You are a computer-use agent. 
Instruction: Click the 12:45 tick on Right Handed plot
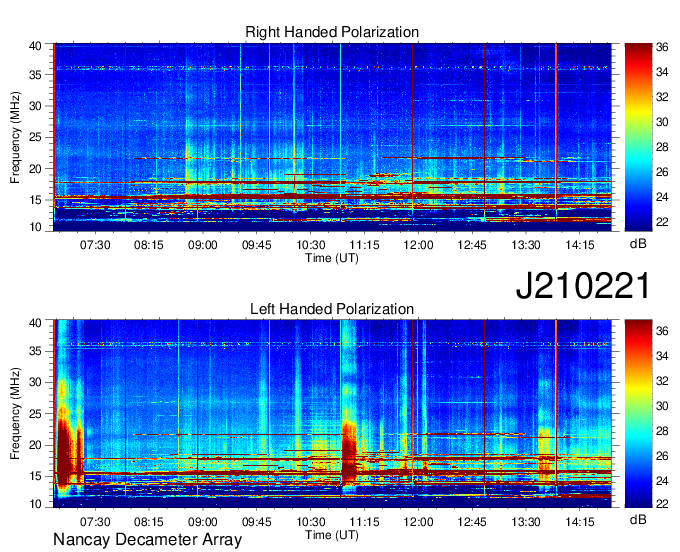[x=472, y=245]
